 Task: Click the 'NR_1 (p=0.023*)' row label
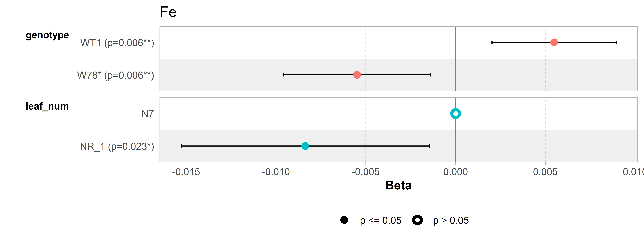(x=117, y=147)
